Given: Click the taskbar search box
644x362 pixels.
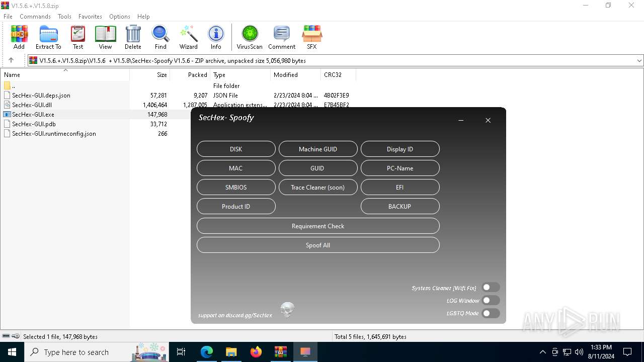Looking at the screenshot, I should (x=96, y=352).
